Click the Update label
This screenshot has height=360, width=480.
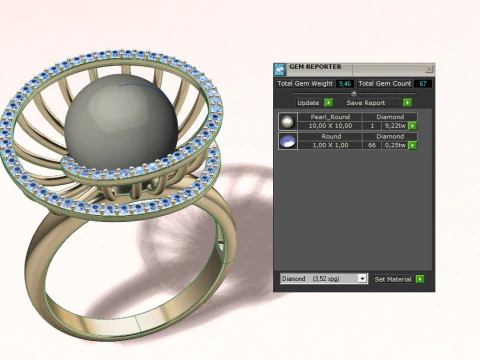(308, 103)
